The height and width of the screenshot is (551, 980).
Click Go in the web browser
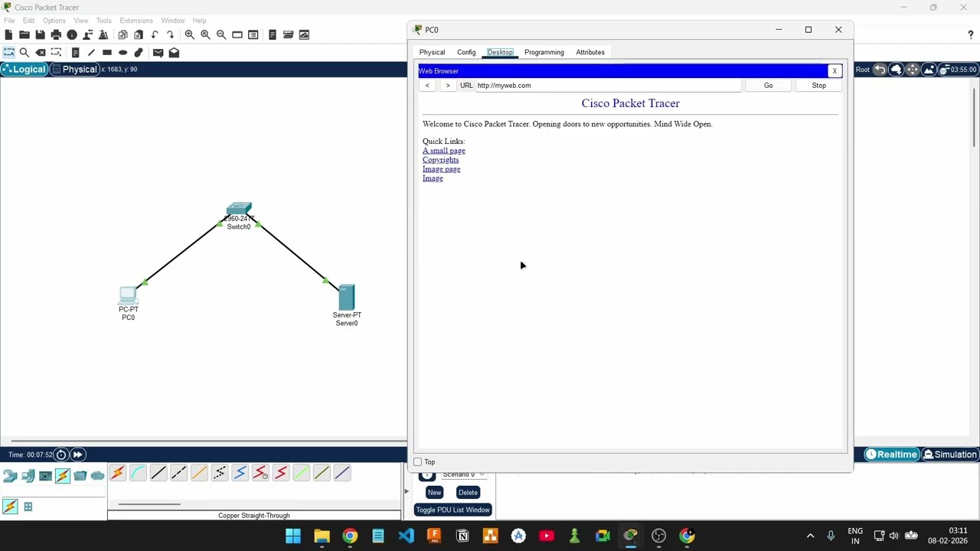click(768, 86)
